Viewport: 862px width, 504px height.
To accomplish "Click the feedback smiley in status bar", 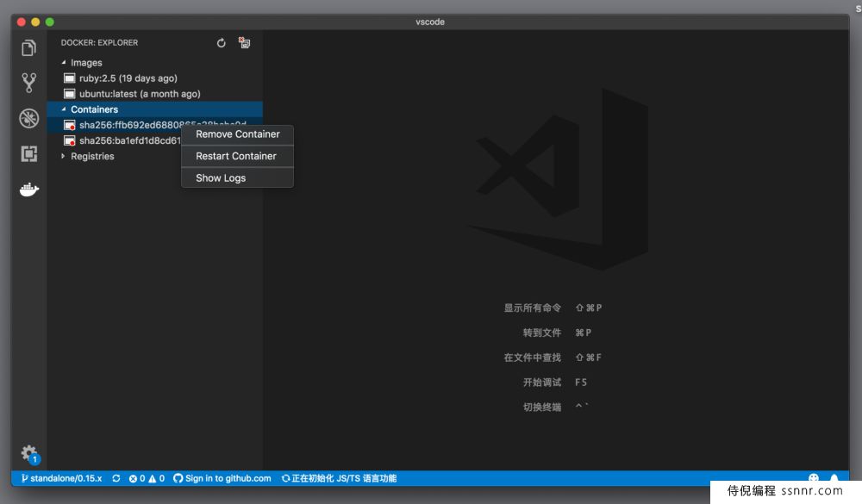I will click(814, 477).
